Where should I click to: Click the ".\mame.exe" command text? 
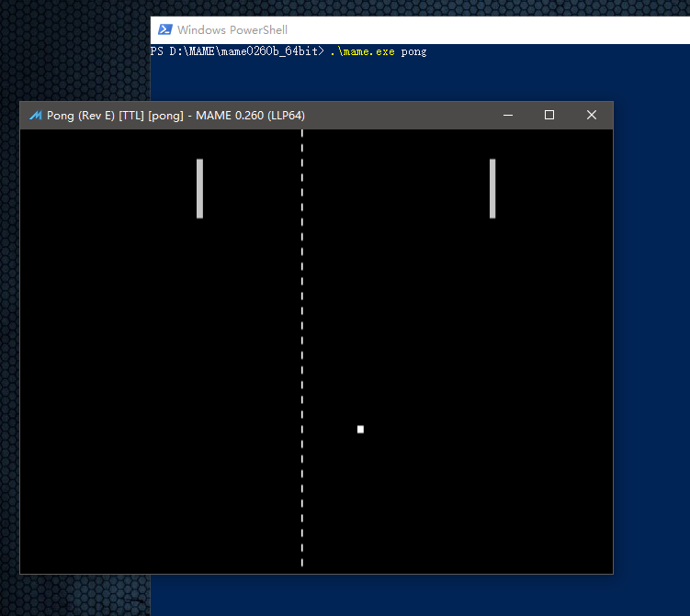click(x=362, y=52)
